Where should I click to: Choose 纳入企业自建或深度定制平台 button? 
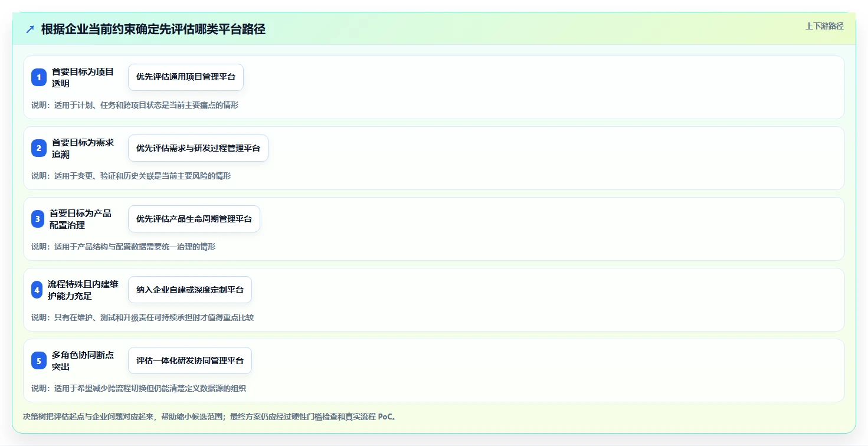190,290
